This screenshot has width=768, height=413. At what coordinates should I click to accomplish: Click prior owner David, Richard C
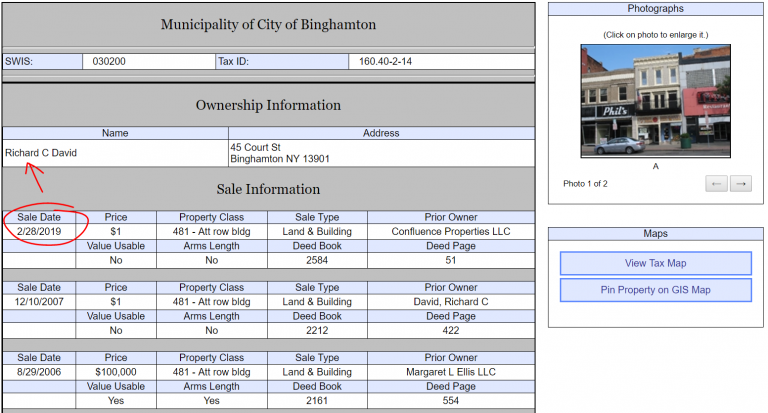[x=451, y=302]
